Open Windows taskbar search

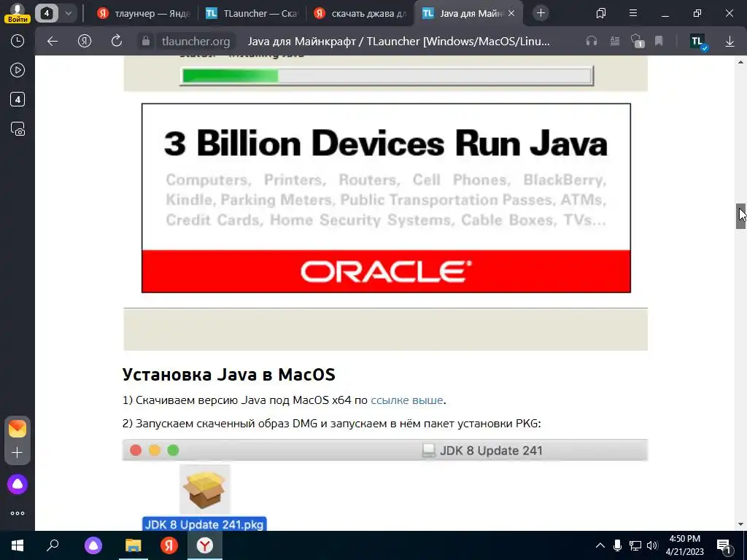tap(53, 545)
